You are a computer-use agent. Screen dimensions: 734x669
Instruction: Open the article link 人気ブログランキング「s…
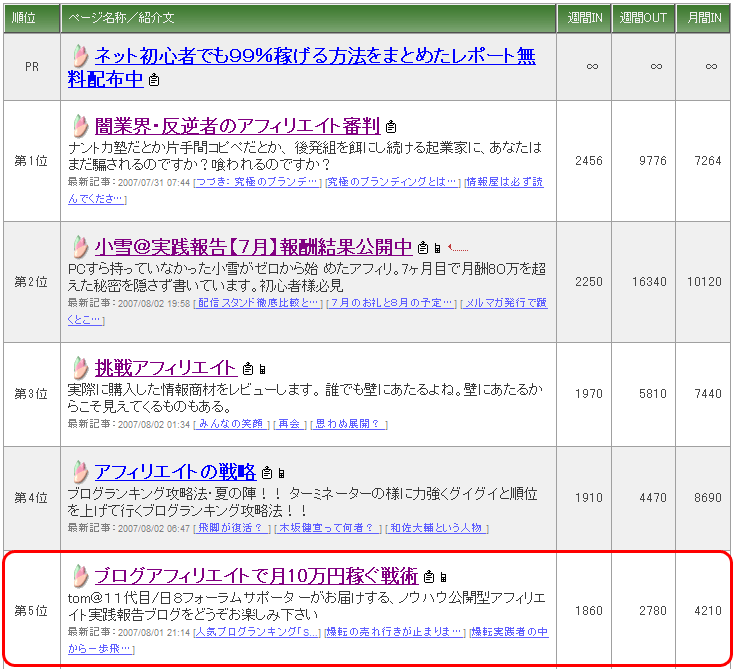[257, 632]
